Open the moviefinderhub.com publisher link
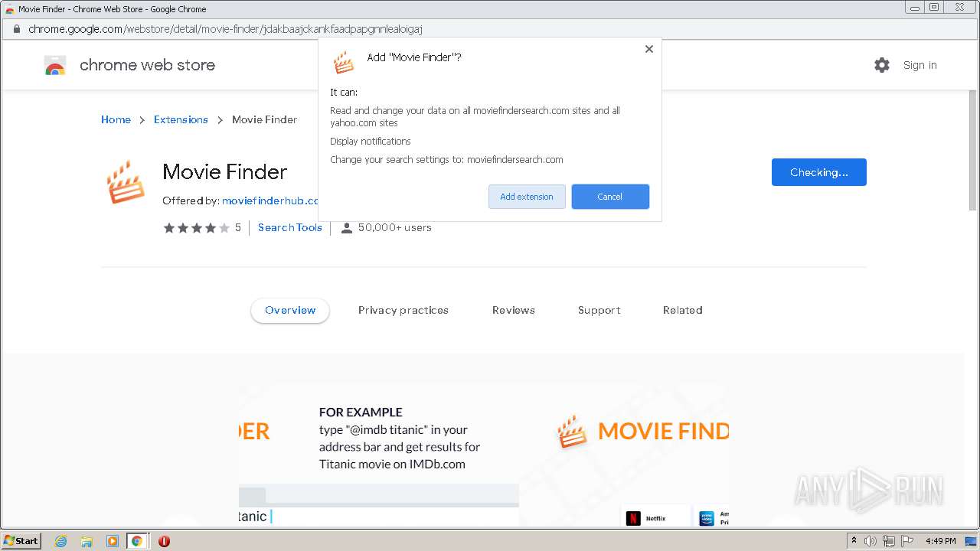Image resolution: width=980 pixels, height=551 pixels. tap(269, 201)
